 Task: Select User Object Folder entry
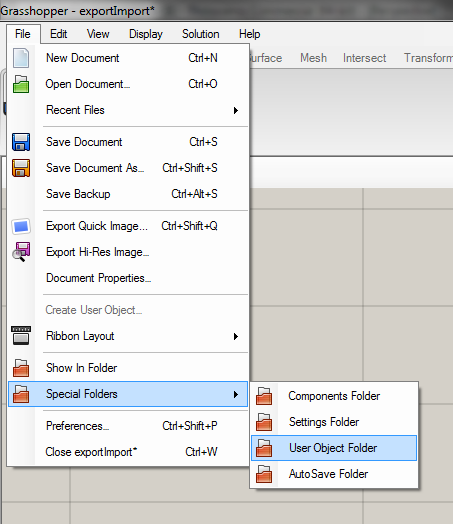point(334,448)
